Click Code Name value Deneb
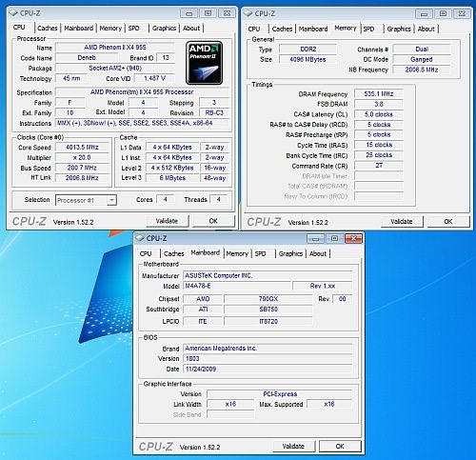The height and width of the screenshot is (460, 476). 87,58
